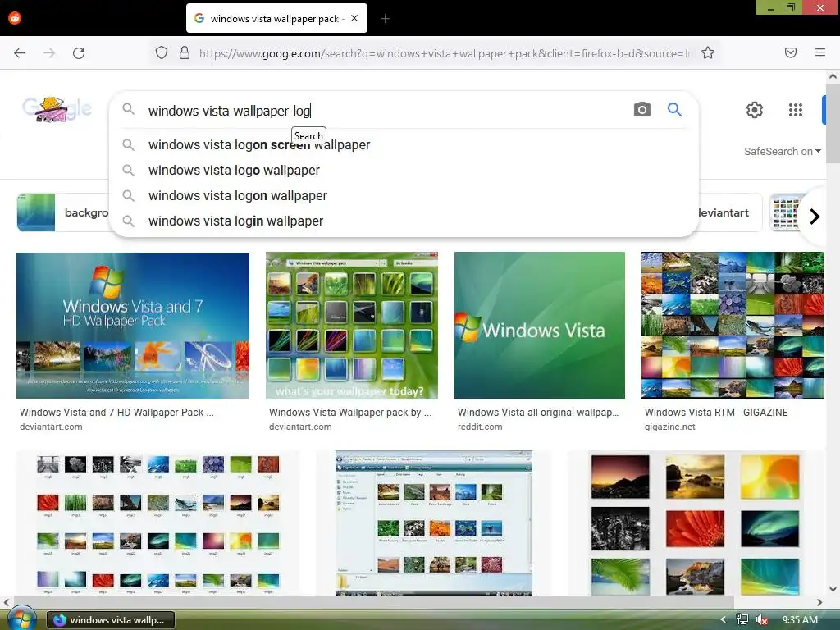Screen dimensions: 840x630
Task: Close the wallpaper pack tab
Action: [354, 18]
